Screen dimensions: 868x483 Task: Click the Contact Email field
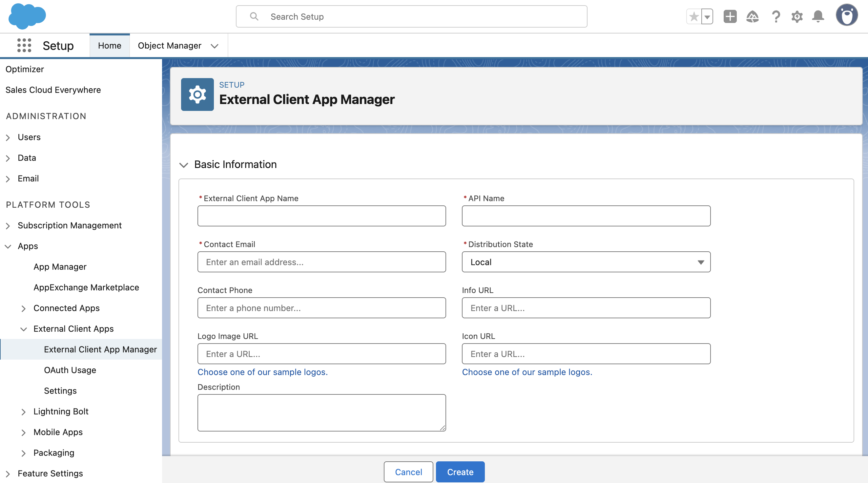321,262
